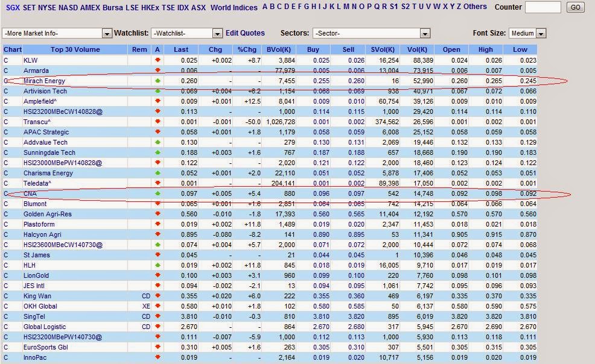
Task: Click SingTel's last price 3.810
Action: (x=189, y=316)
